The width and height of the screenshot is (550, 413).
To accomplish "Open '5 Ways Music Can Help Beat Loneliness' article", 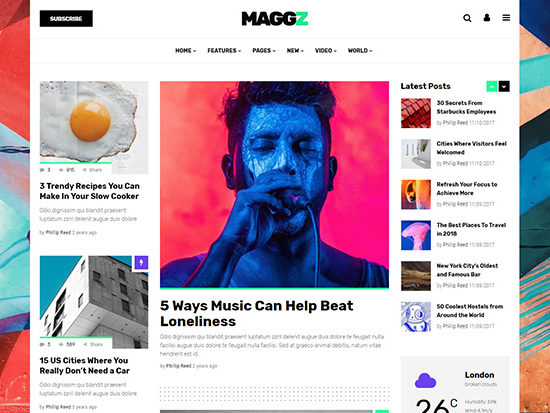I will (256, 313).
